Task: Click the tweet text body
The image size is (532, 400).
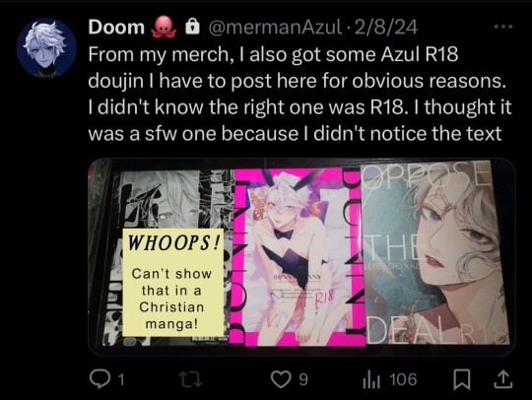Action: coord(299,94)
